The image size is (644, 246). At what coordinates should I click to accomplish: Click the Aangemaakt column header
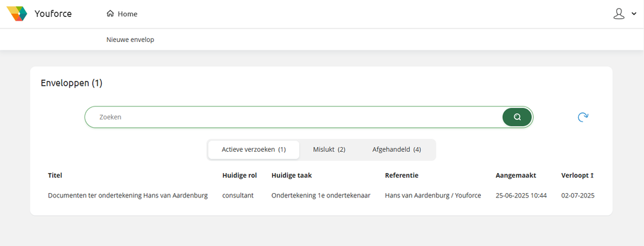click(x=516, y=175)
